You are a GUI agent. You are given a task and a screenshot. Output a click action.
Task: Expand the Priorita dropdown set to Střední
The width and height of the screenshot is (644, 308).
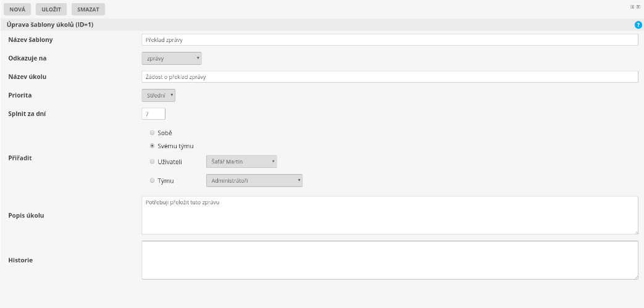(x=159, y=96)
